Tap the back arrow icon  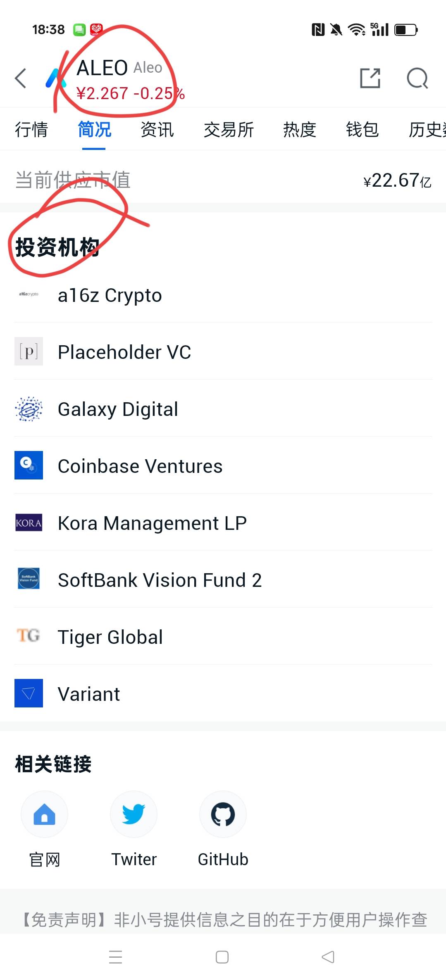click(21, 78)
